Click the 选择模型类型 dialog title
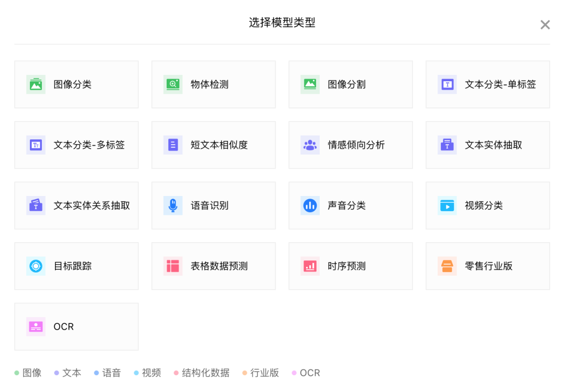Viewport: 566px width, 392px height. point(282,23)
